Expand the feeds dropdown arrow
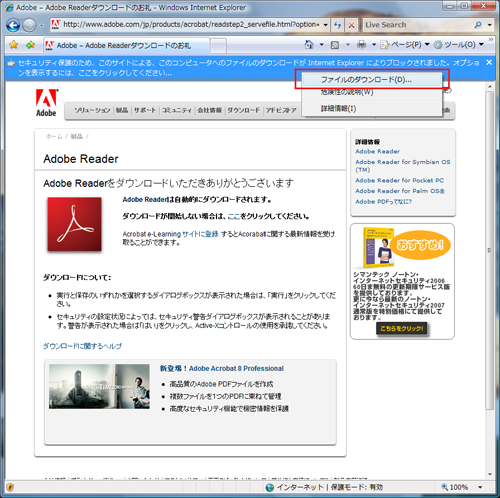 (347, 45)
